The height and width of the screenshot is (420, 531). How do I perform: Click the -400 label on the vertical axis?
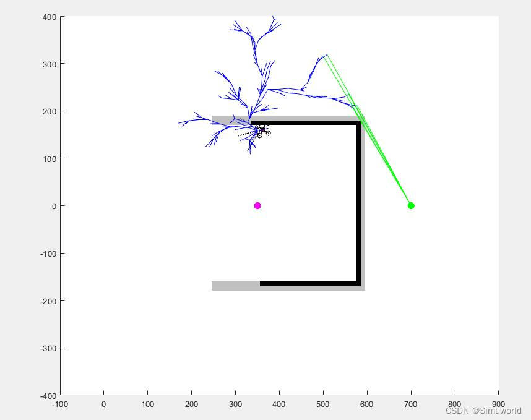(48, 396)
